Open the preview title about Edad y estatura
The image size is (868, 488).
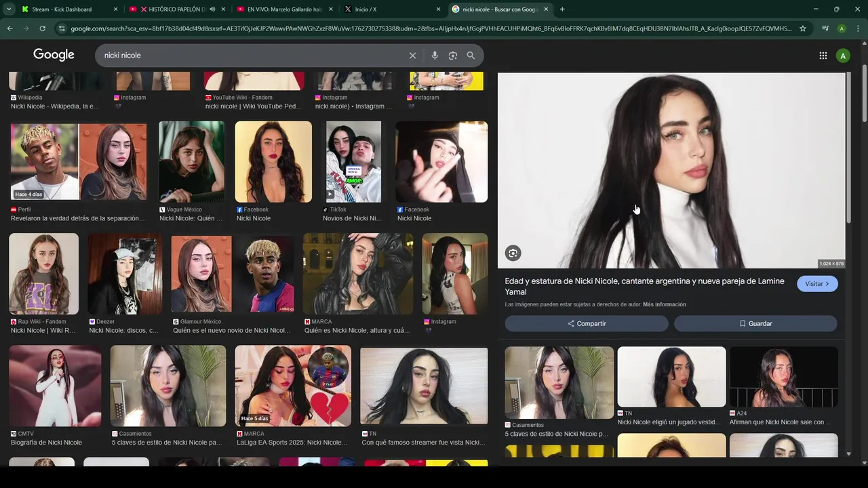(644, 286)
